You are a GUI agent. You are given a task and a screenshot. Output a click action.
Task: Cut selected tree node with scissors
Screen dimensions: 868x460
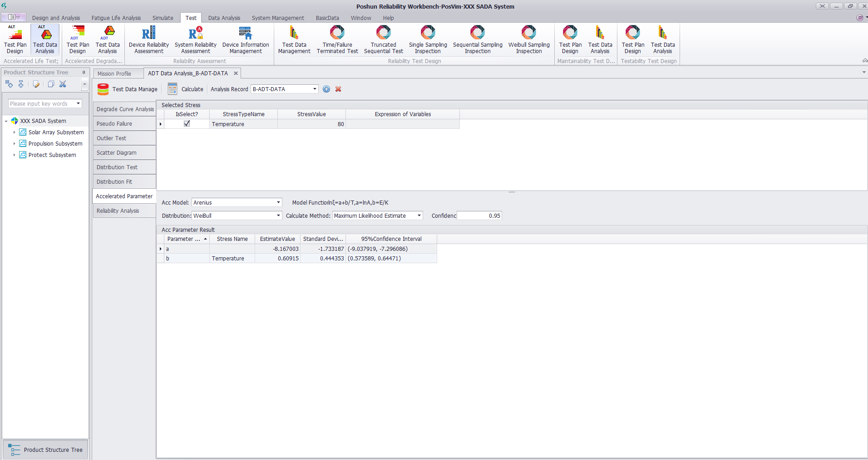tap(63, 84)
